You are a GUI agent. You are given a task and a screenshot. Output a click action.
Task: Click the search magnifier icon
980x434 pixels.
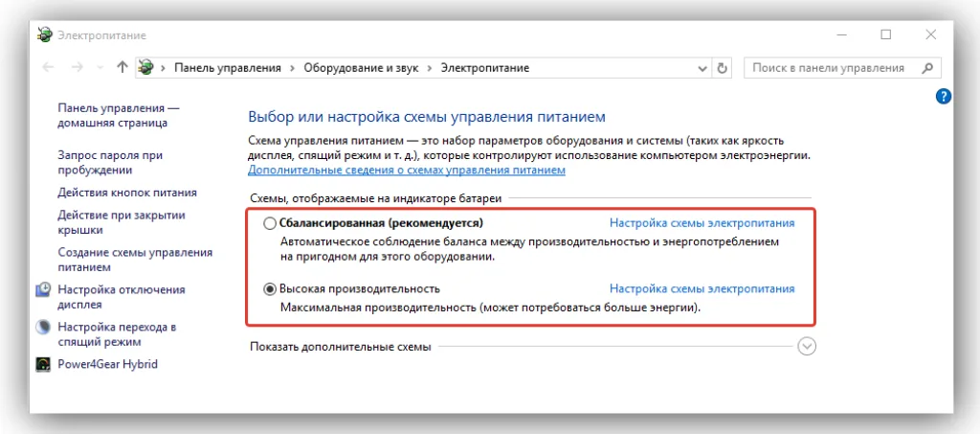tap(928, 67)
